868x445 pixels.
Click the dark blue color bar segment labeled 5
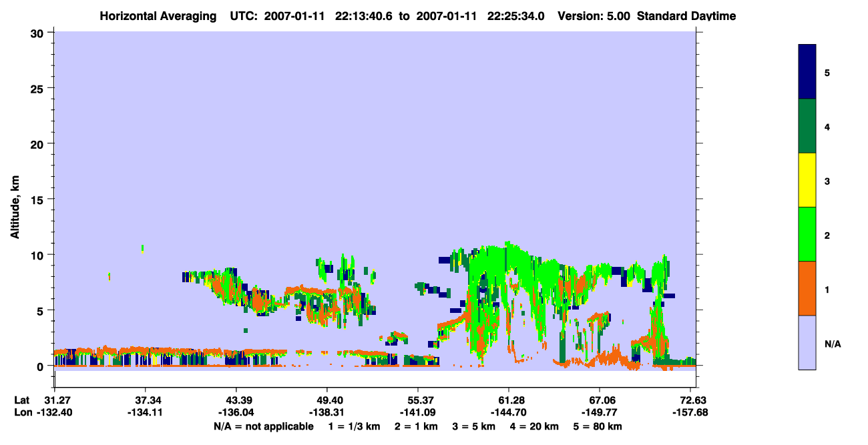tap(807, 72)
